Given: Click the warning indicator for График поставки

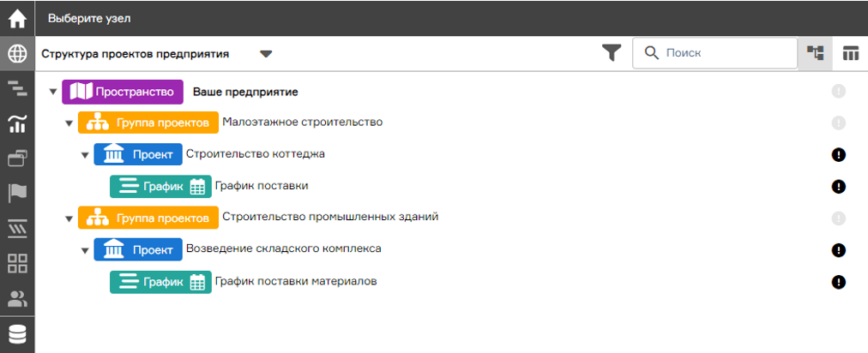Looking at the screenshot, I should click(839, 186).
